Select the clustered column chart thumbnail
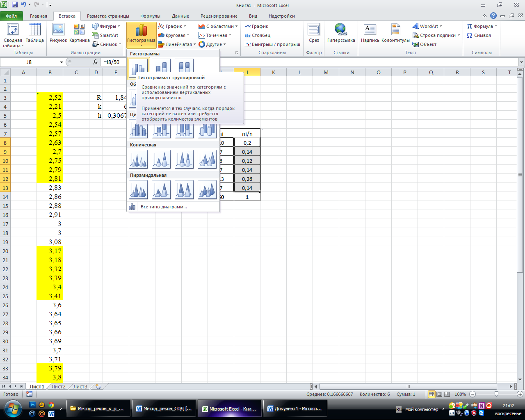 coord(138,68)
